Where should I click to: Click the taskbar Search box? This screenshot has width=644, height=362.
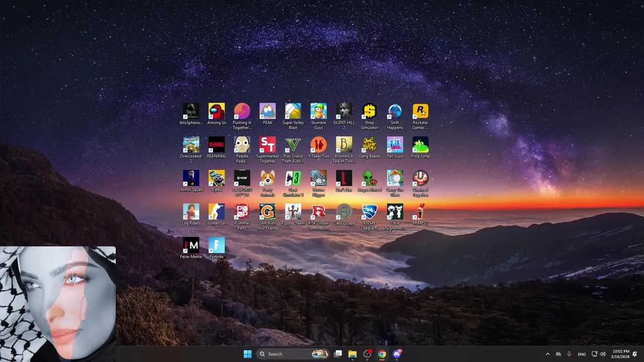[x=293, y=354]
